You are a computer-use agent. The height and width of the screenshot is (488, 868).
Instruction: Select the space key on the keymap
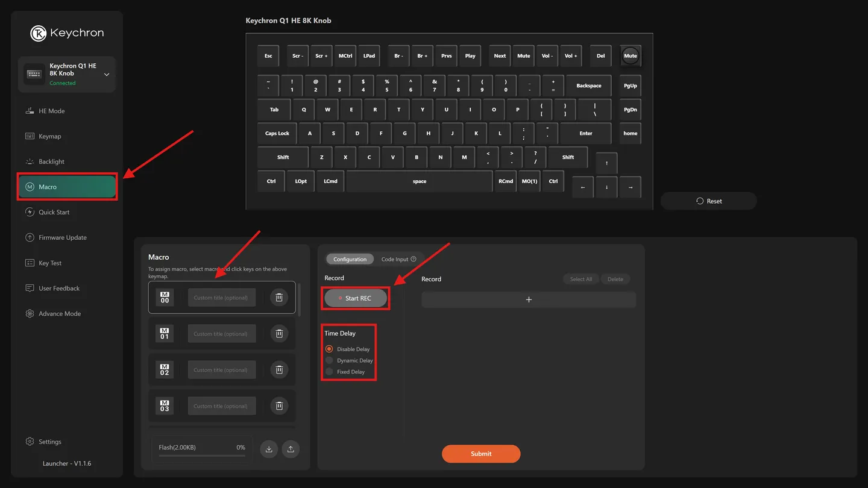(420, 181)
